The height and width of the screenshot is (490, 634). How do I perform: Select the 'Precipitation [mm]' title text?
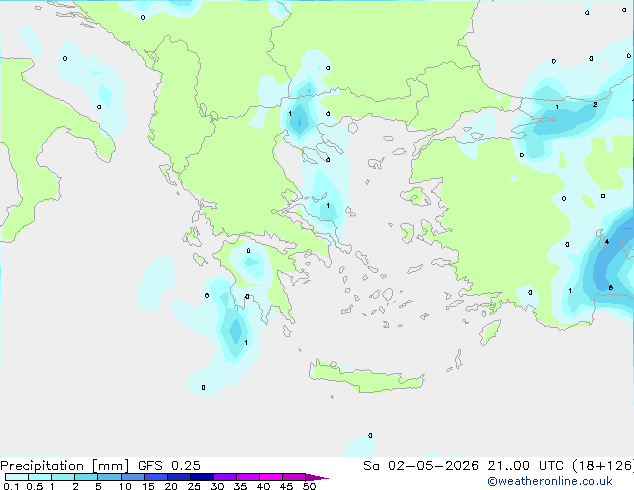click(x=65, y=466)
